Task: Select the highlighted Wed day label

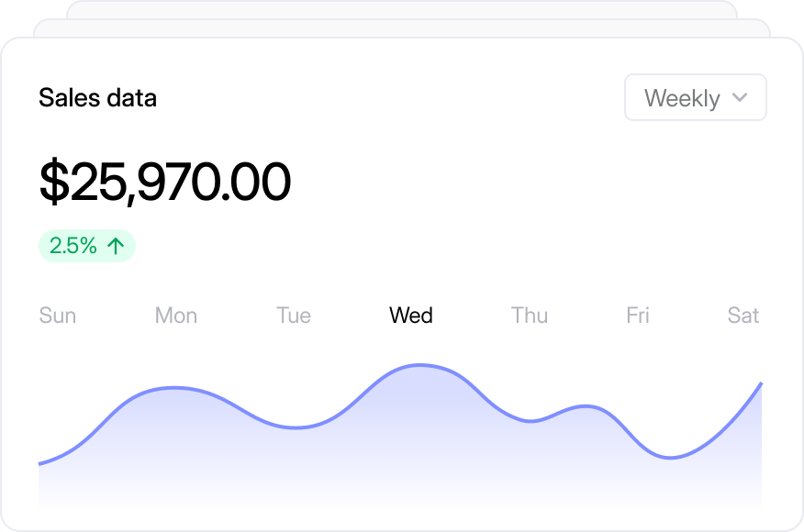Action: [411, 316]
